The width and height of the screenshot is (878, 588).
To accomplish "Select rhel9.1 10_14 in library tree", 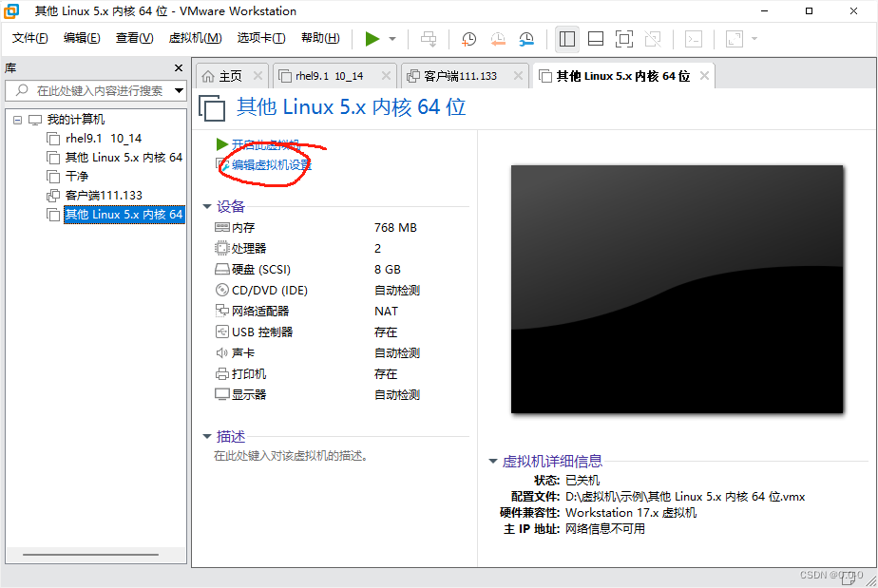I will click(103, 139).
